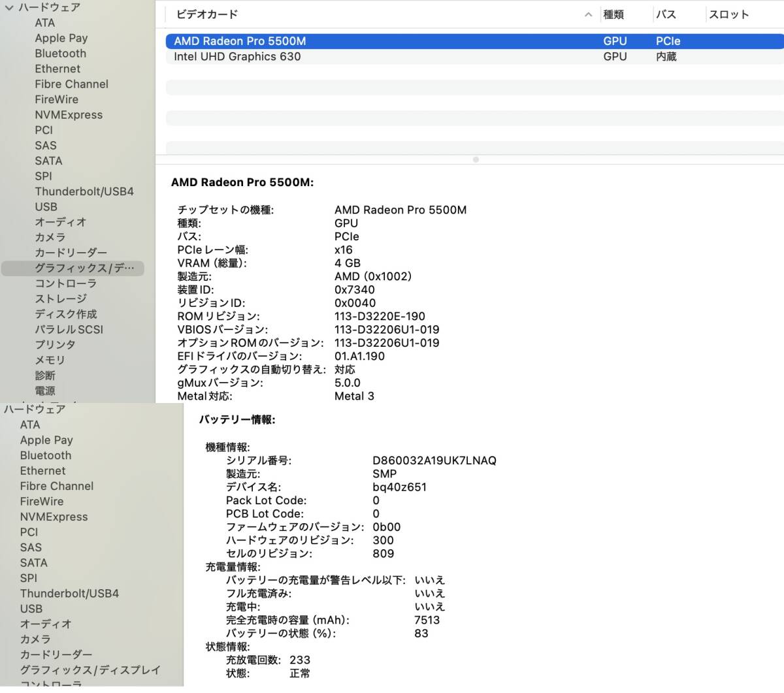
Task: Open Bluetooth in upper sidebar
Action: [61, 54]
